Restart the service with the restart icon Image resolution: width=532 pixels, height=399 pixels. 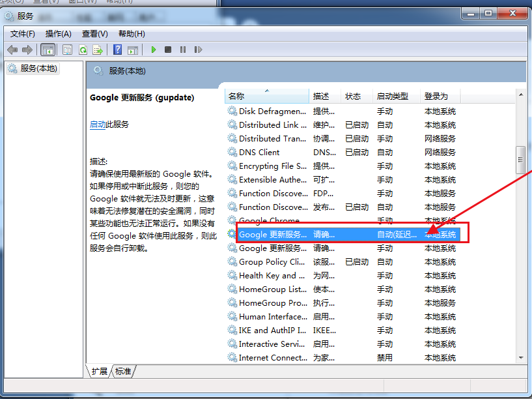(198, 50)
